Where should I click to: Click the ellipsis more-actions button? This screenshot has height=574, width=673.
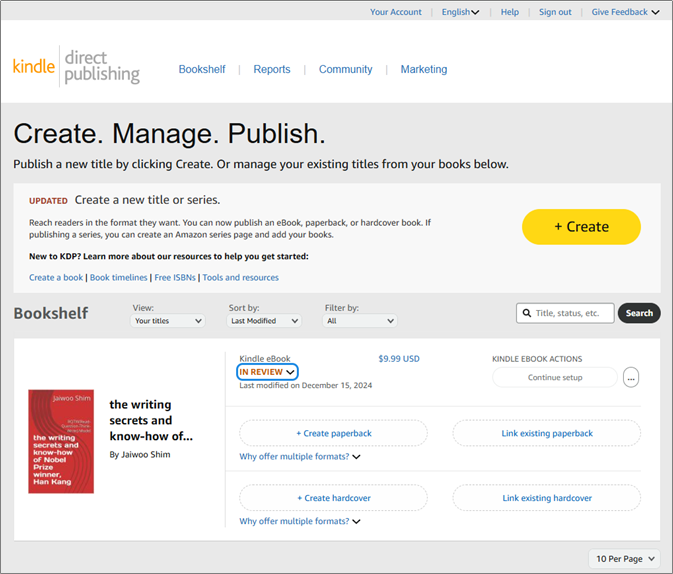(x=631, y=377)
